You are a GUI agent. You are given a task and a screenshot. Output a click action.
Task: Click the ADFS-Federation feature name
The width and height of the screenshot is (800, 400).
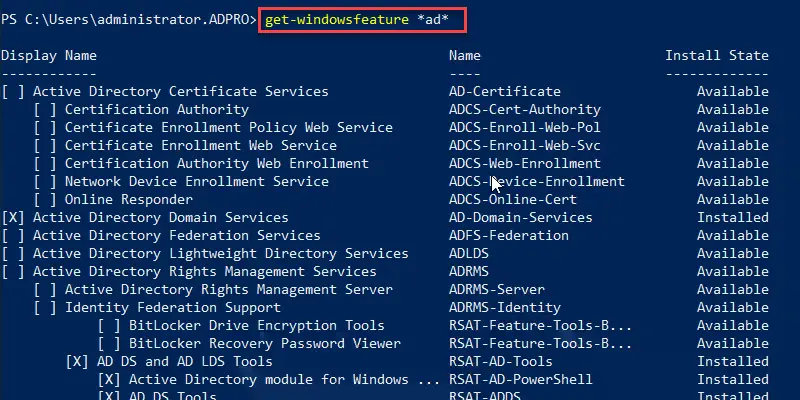(509, 235)
